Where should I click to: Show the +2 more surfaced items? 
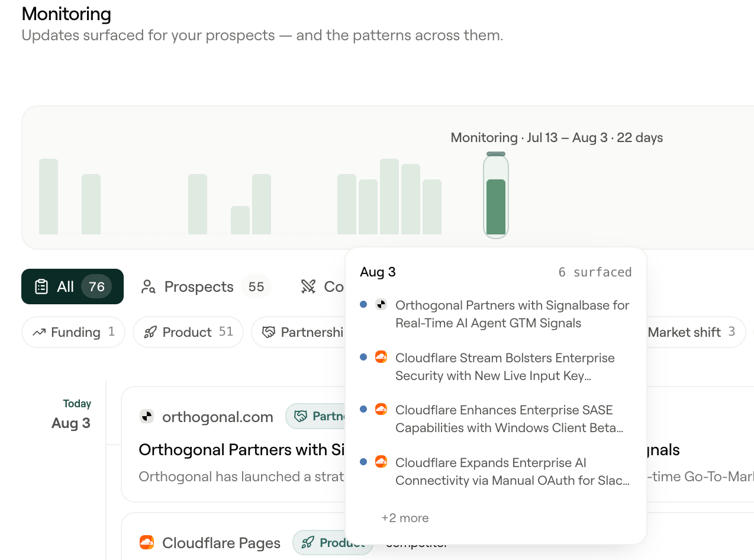point(405,518)
